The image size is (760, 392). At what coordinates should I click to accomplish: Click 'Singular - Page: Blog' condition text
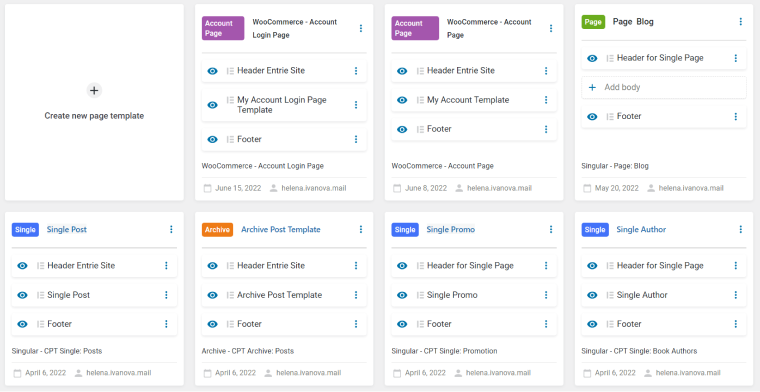(x=615, y=166)
